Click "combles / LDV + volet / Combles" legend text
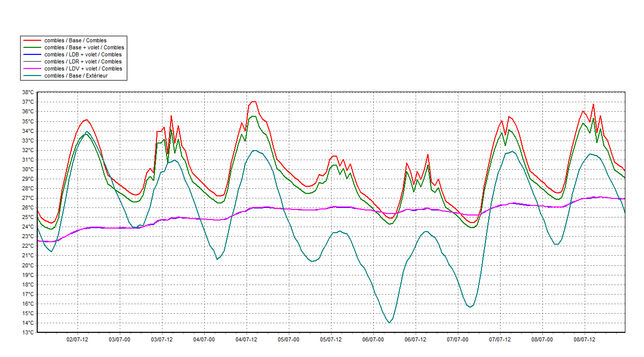 pos(83,68)
